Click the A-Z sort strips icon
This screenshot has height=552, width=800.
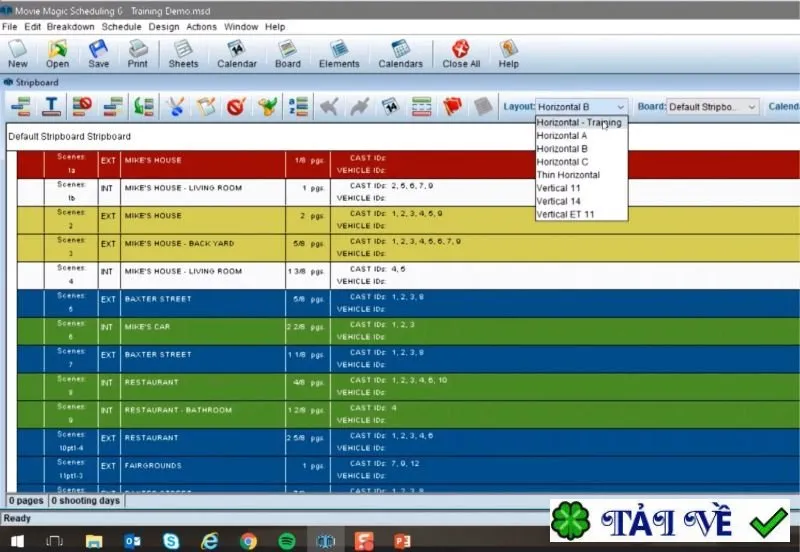pyautogui.click(x=298, y=107)
